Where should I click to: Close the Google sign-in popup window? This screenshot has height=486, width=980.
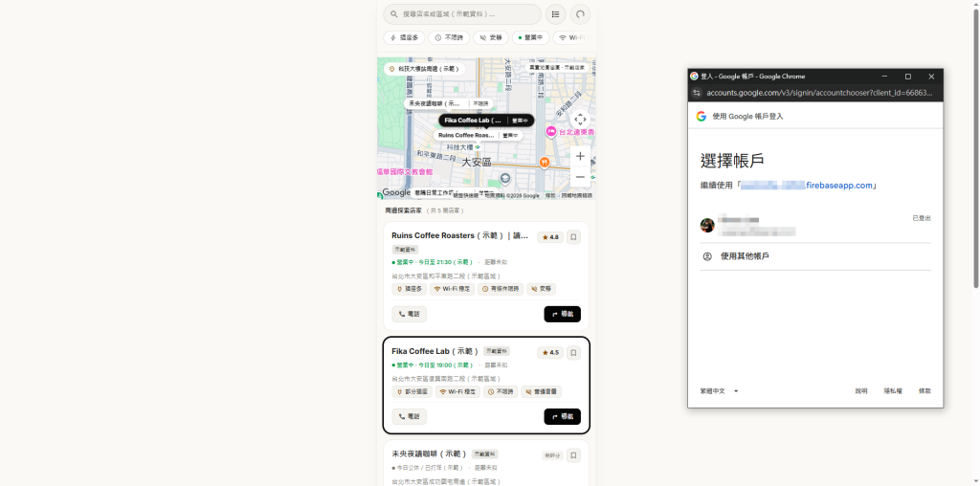(931, 77)
